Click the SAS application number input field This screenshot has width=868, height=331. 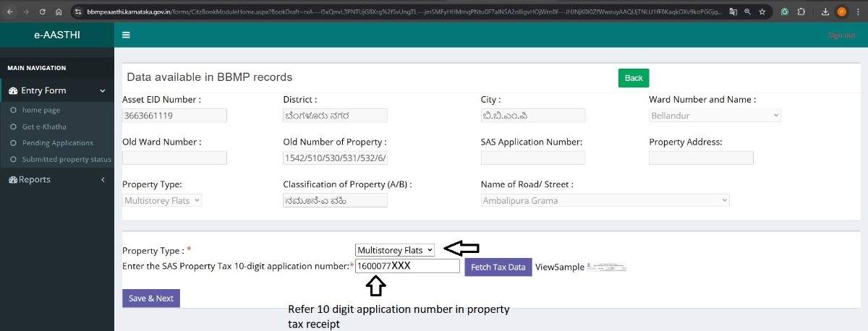coord(407,266)
